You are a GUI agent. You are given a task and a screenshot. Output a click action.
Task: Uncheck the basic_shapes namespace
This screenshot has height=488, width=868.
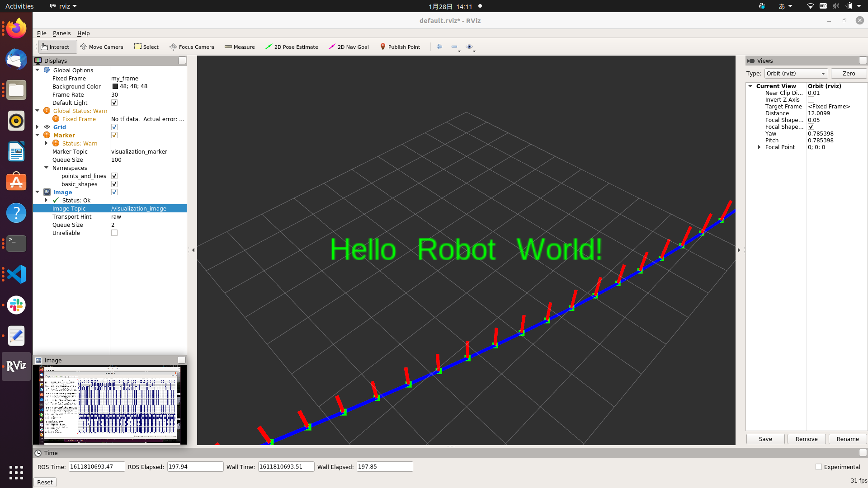[114, 184]
